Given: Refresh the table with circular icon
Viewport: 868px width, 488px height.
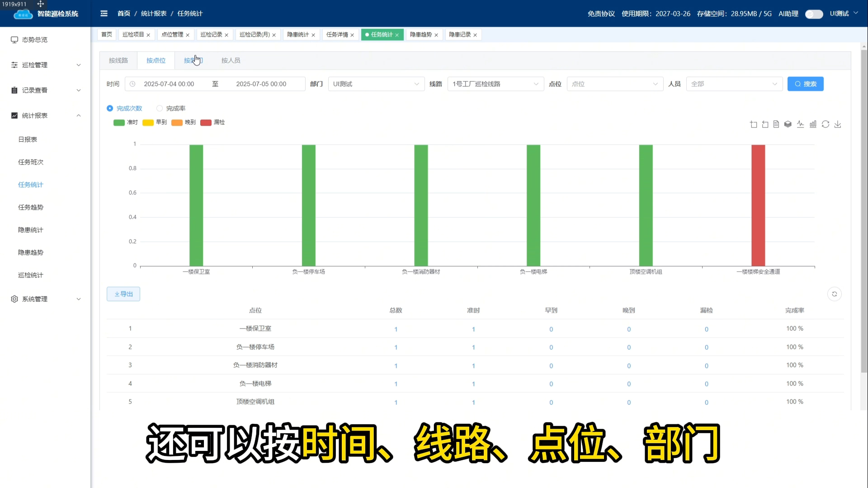Looking at the screenshot, I should pos(835,294).
